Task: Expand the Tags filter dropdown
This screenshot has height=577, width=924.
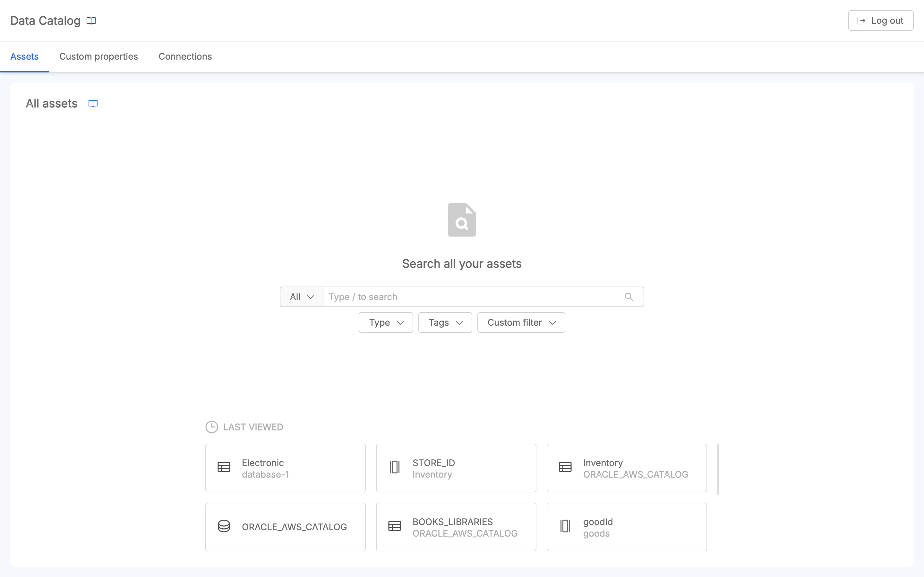Action: [444, 322]
